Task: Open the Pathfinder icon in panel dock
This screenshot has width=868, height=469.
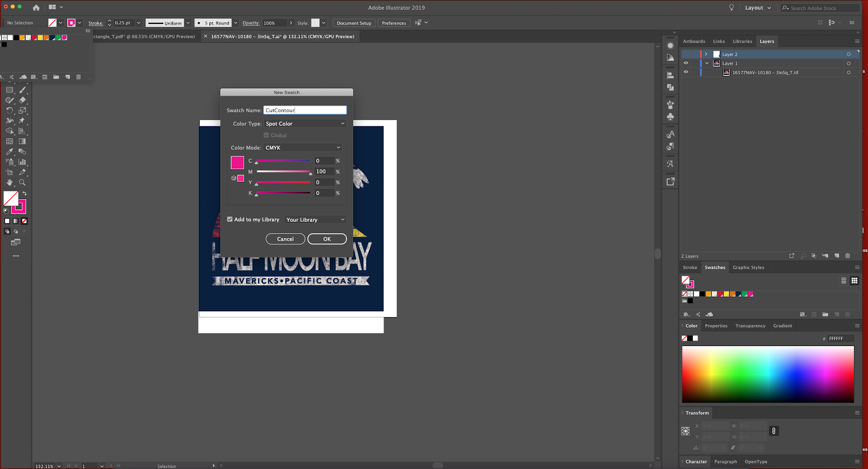Action: [x=671, y=87]
